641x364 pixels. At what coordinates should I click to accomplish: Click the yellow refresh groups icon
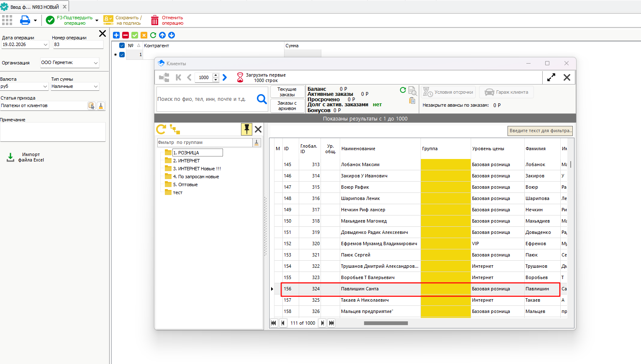coord(161,129)
